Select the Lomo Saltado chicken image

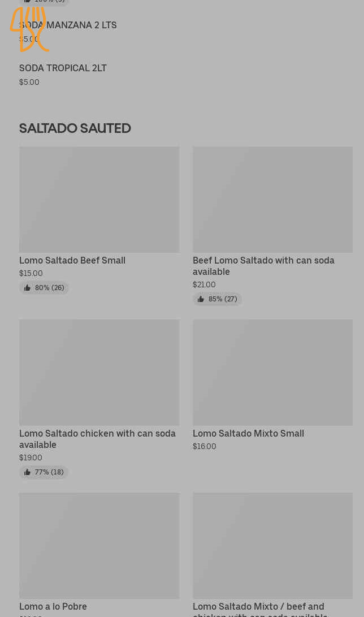tap(99, 372)
